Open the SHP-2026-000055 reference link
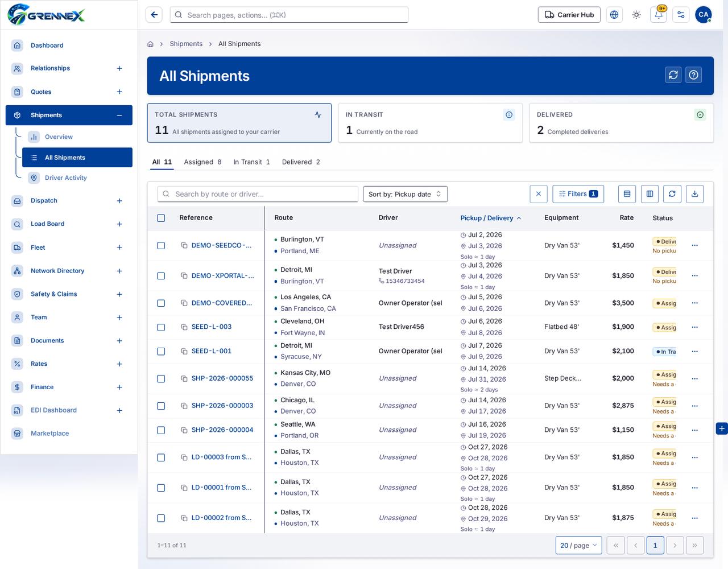Image resolution: width=728 pixels, height=569 pixels. pos(222,378)
